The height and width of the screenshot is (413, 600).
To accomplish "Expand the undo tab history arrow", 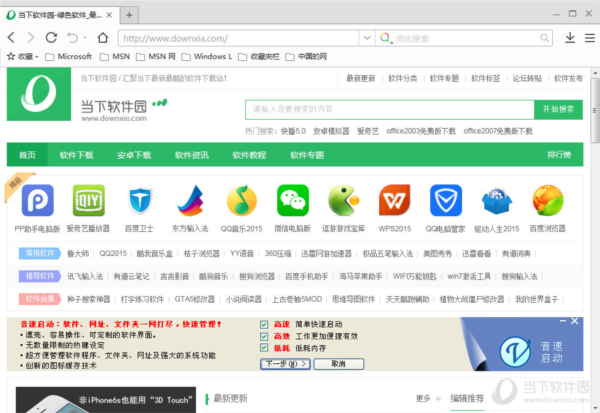I will (x=85, y=38).
